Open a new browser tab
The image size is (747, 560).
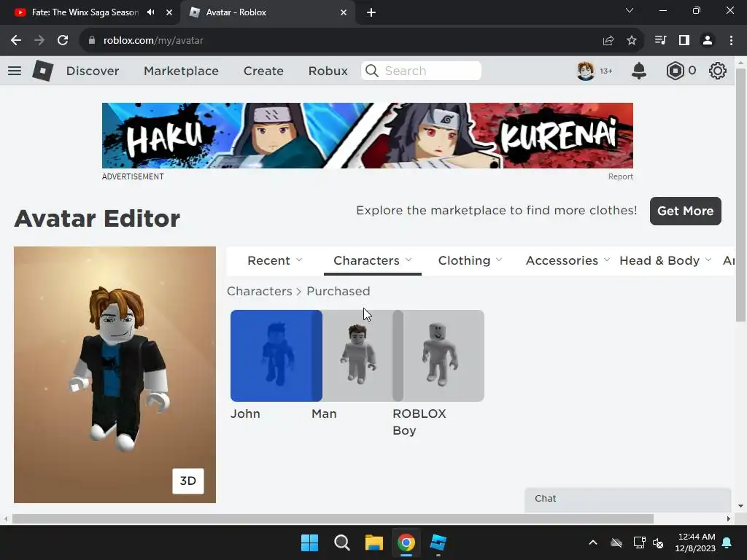(371, 12)
